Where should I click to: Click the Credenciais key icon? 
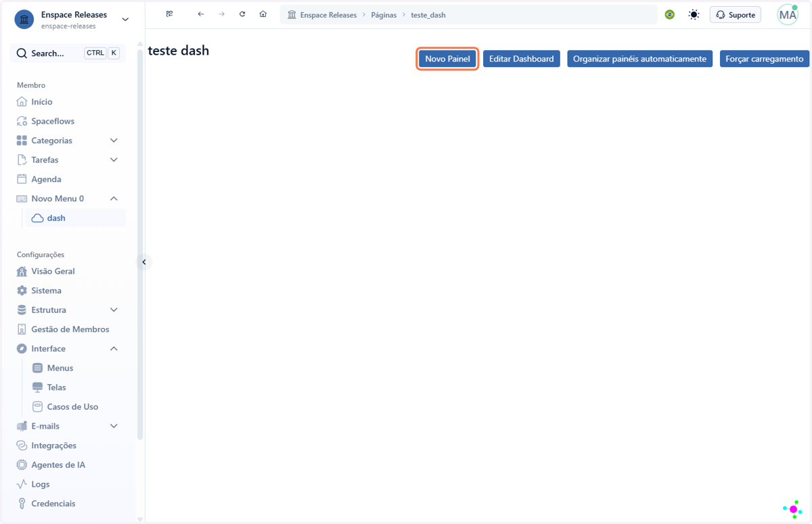pyautogui.click(x=22, y=504)
